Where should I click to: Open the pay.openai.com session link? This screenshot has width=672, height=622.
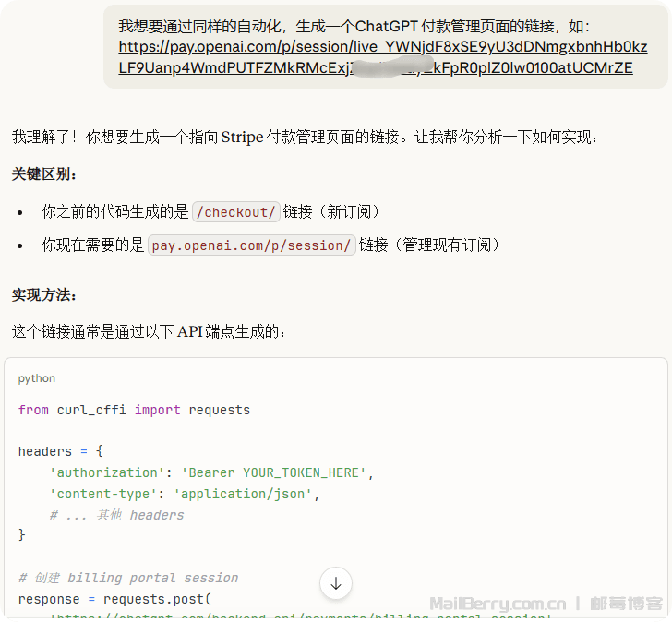point(382,57)
